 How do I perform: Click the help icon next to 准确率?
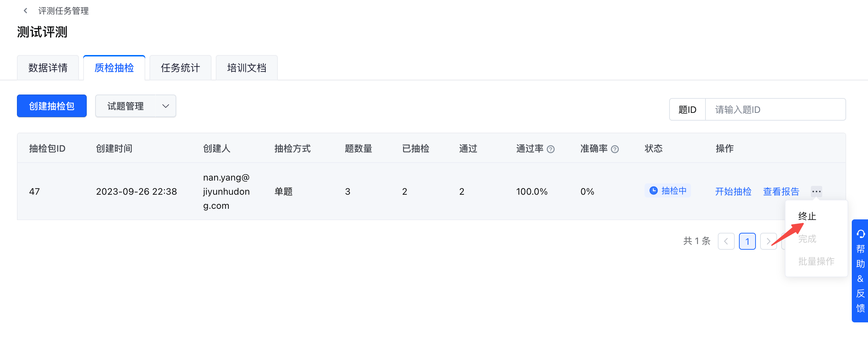[615, 149]
